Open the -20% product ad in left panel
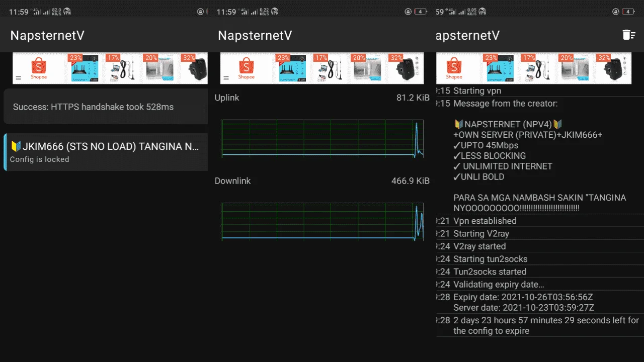 [159, 68]
